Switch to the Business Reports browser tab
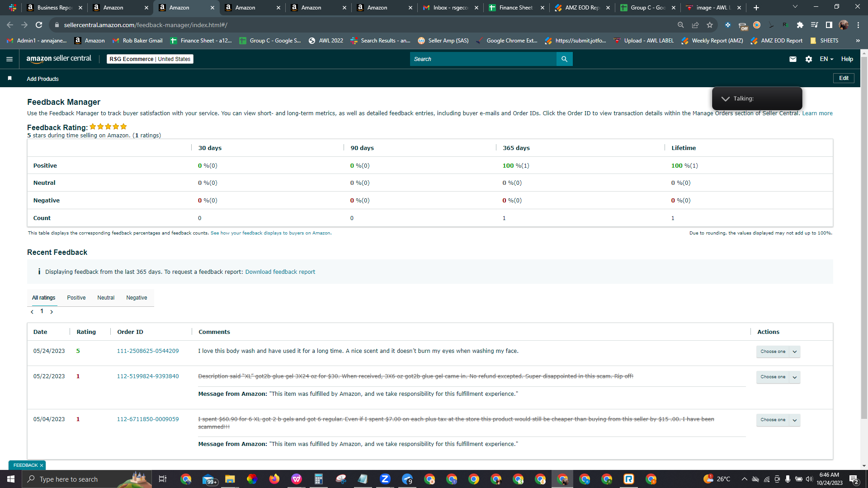The width and height of the screenshot is (868, 488). coord(54,8)
